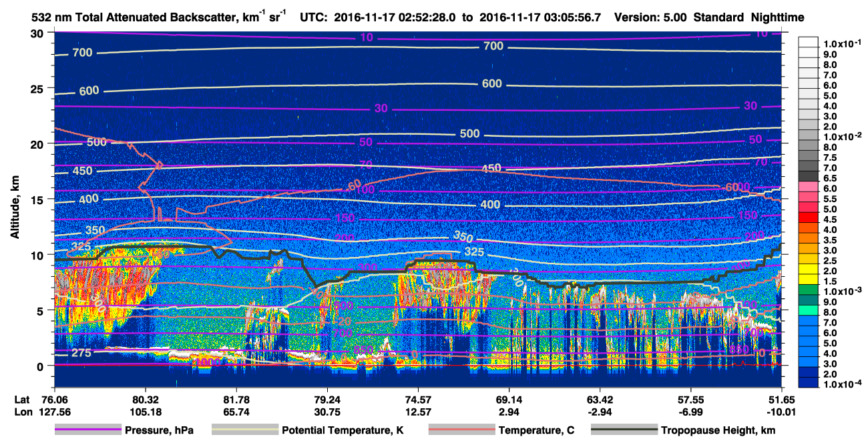Click the Lat row label below the plot
Screen dimensions: 868x445
(23, 400)
